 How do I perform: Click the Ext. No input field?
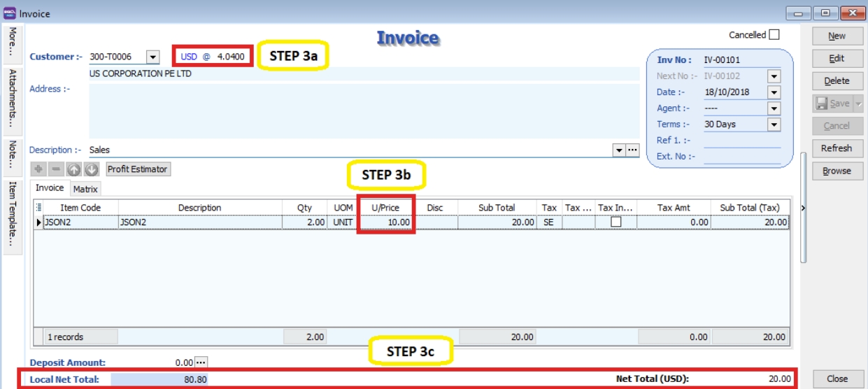pyautogui.click(x=741, y=156)
